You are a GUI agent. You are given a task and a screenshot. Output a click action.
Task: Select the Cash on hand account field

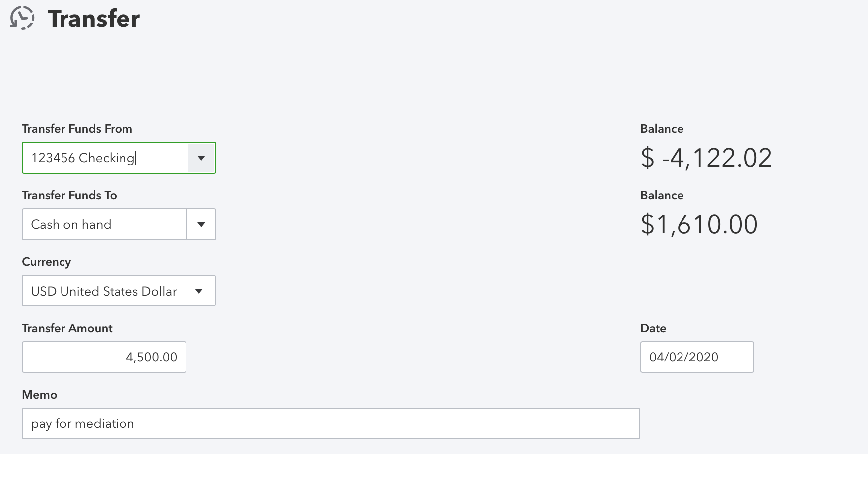[x=105, y=224]
